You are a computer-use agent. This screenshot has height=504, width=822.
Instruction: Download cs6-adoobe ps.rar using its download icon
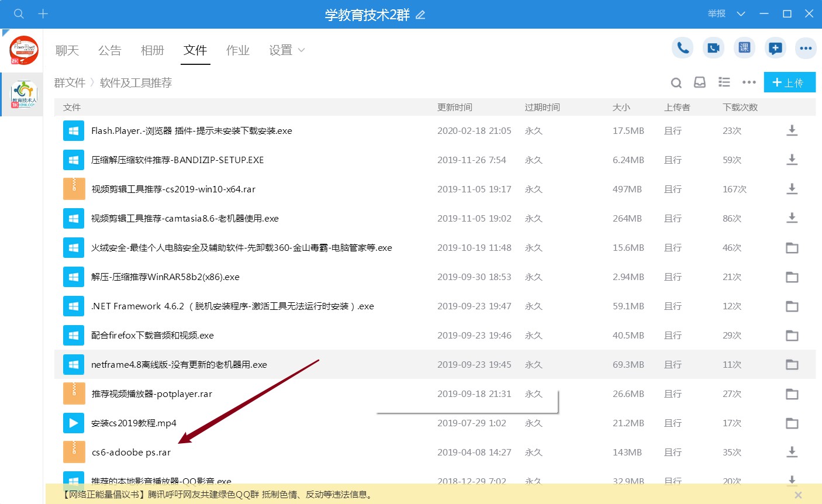tap(792, 452)
